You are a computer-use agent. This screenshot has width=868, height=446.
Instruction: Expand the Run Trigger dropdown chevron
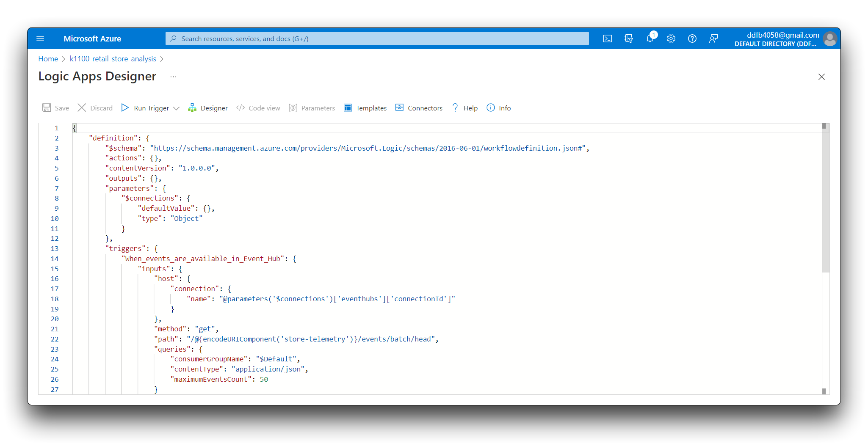coord(177,108)
